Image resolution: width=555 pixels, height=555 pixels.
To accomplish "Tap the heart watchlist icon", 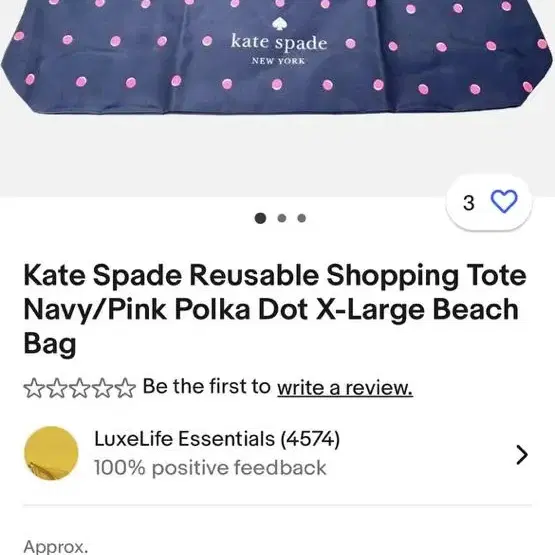I will pyautogui.click(x=504, y=201).
